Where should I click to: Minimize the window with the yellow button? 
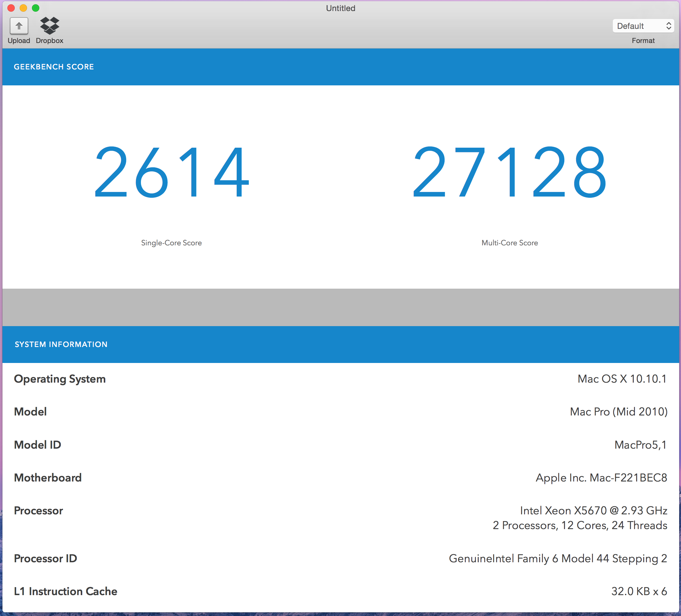coord(23,8)
